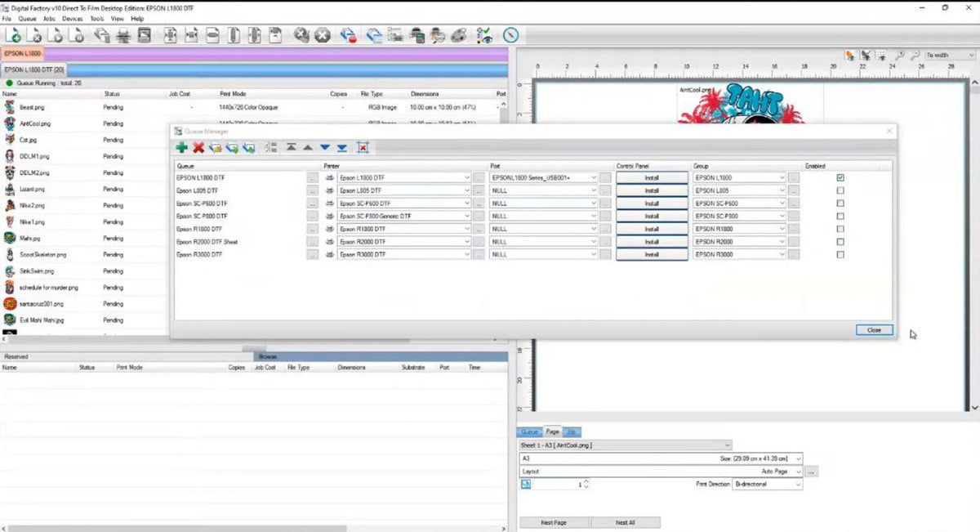Viewport: 980px width, 532px height.
Task: Open the View menu
Action: pos(118,18)
